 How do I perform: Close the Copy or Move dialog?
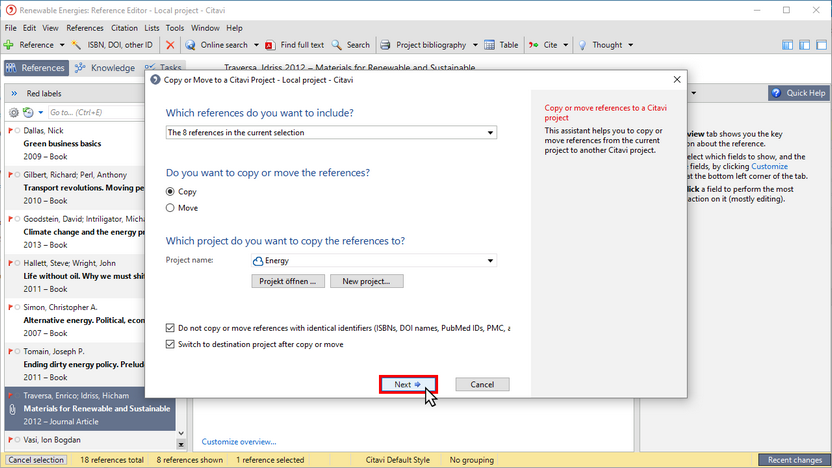tap(677, 80)
